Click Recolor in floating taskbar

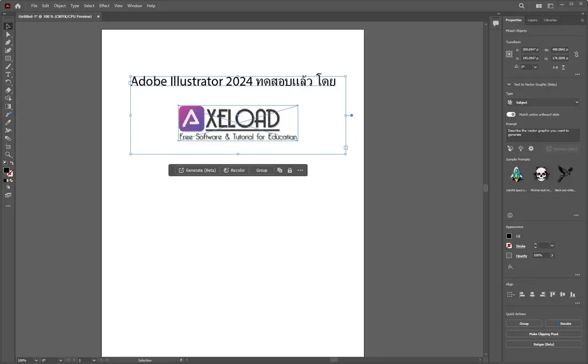tap(234, 170)
